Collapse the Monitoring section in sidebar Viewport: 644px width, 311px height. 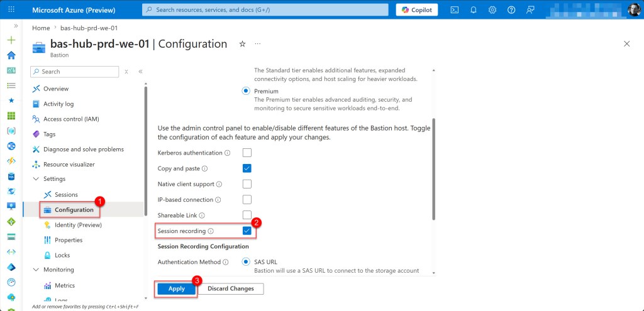pyautogui.click(x=36, y=270)
